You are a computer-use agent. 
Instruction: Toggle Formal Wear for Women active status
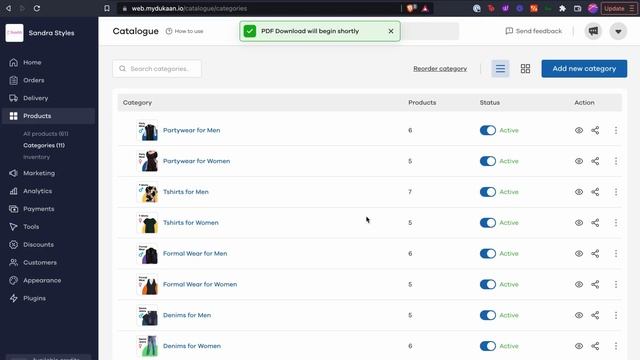coord(488,284)
